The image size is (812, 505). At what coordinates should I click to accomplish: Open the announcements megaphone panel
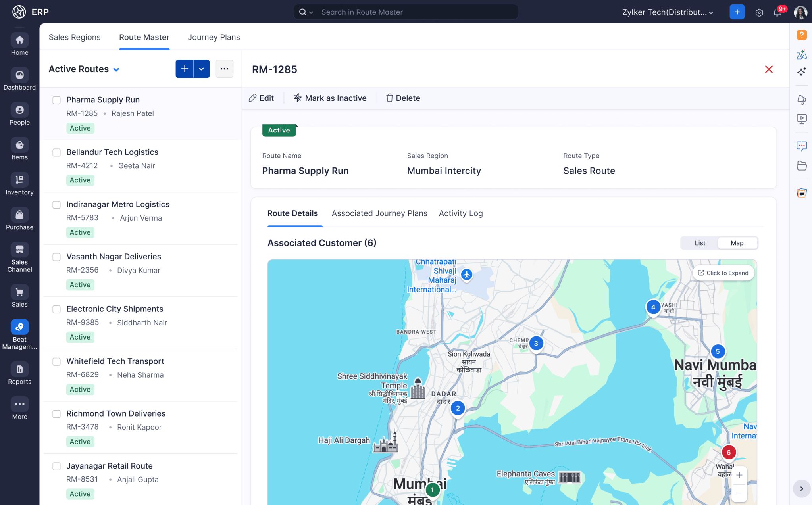tap(802, 100)
